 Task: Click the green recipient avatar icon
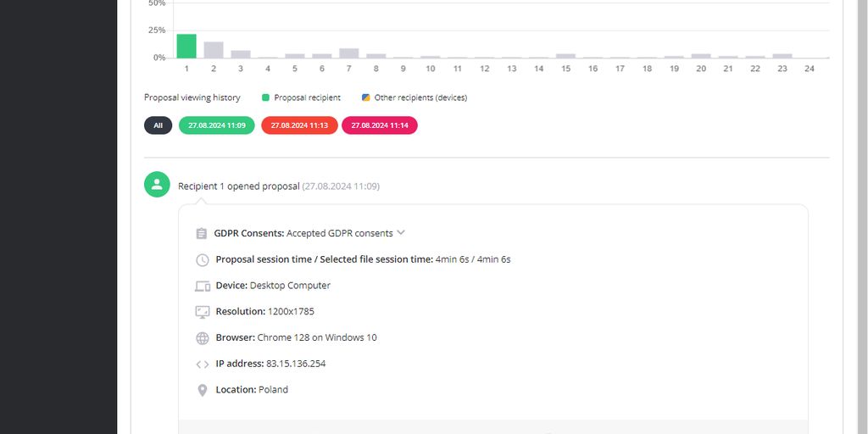(x=157, y=185)
